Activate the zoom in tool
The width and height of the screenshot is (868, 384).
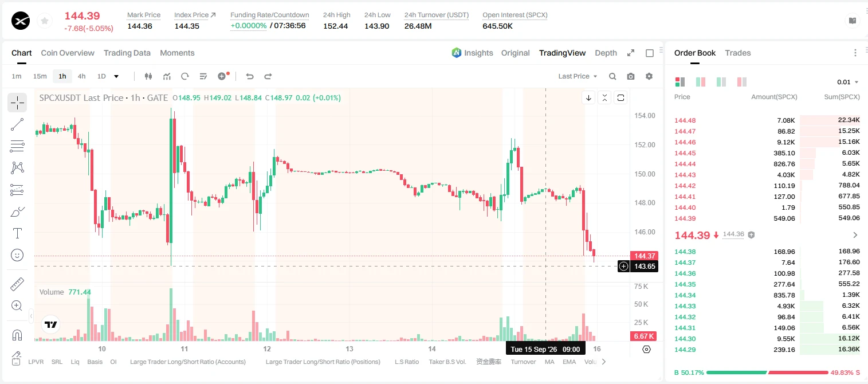click(17, 305)
